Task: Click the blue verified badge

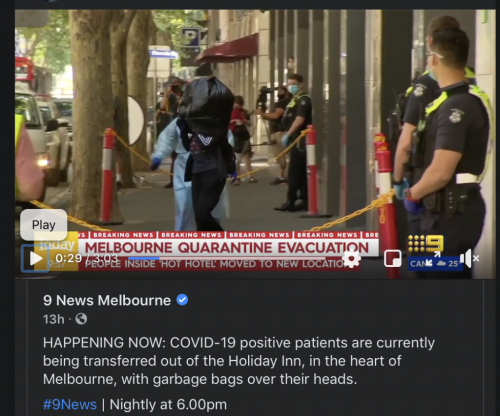Action: [182, 300]
